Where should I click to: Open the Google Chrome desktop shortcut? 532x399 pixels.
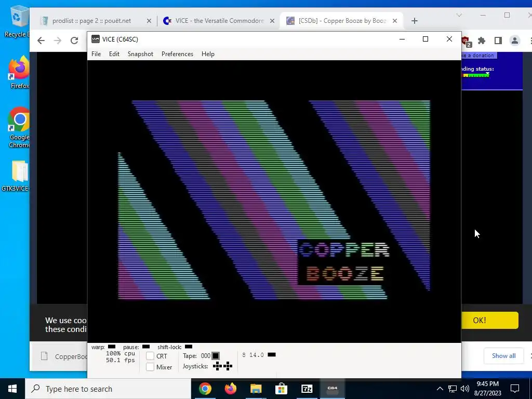pyautogui.click(x=19, y=128)
